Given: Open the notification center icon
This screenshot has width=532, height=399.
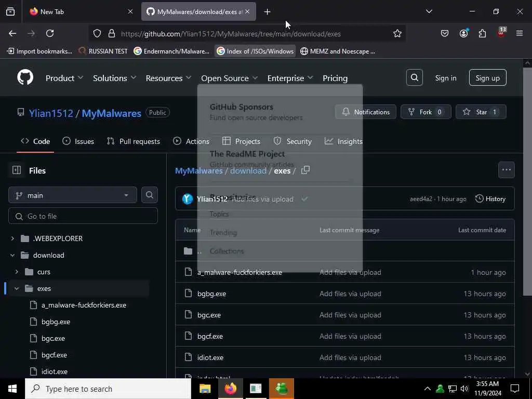Looking at the screenshot, I should pyautogui.click(x=515, y=389).
